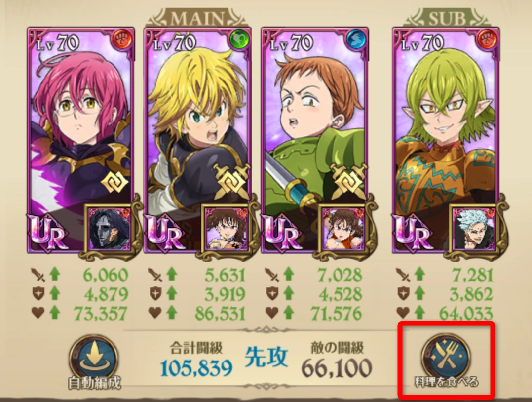Screen dimensions: 532x402
Task: Open the associate portrait on Meliodas card
Action: tap(227, 229)
